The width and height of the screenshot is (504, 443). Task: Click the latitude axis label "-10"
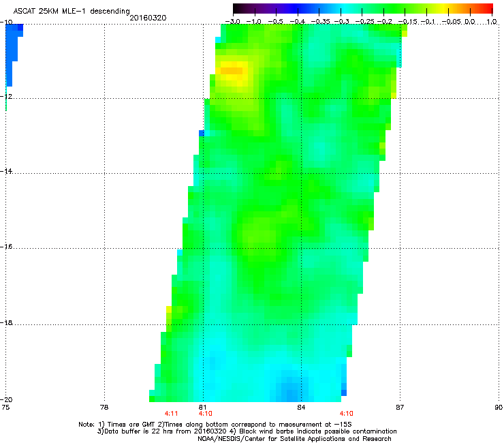(6, 22)
